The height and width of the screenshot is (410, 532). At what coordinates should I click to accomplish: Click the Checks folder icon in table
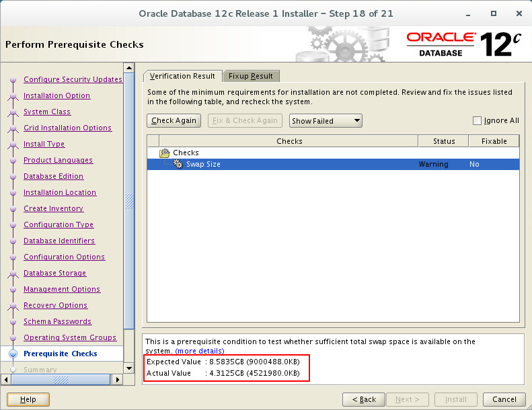[x=165, y=153]
